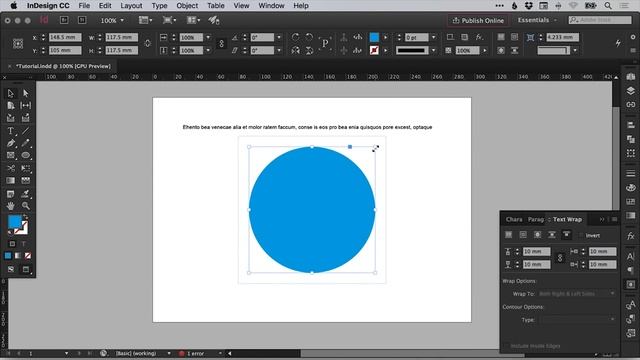Click the preflight '1 error' status
Screen dimensions: 640x360
(196, 353)
